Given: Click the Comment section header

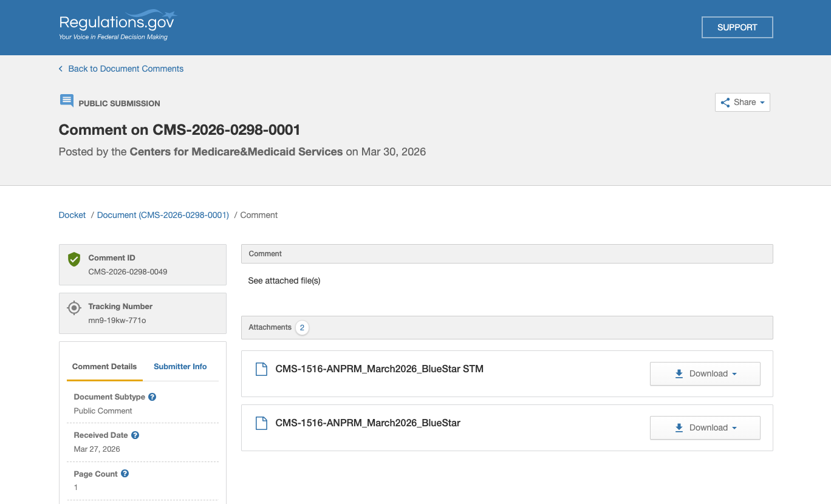Looking at the screenshot, I should 507,254.
